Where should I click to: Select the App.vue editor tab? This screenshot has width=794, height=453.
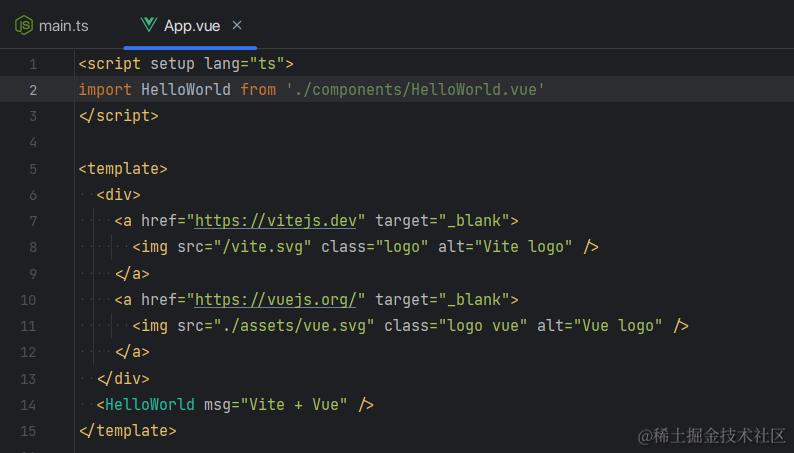[190, 25]
